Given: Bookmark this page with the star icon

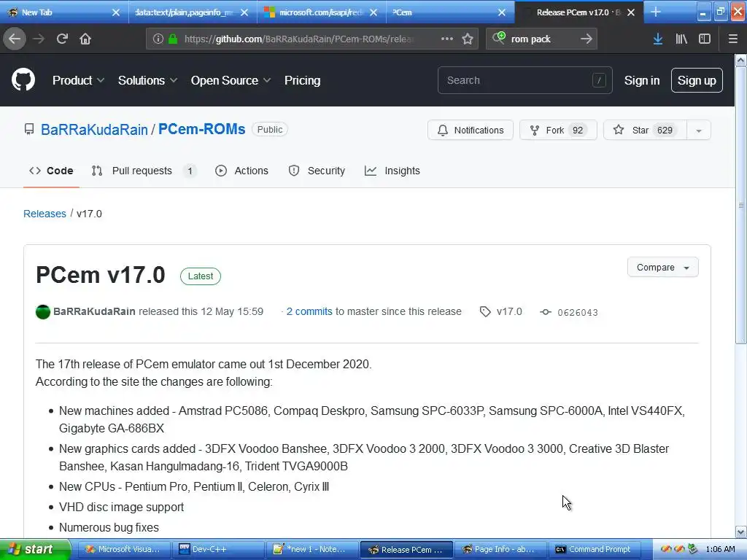Looking at the screenshot, I should [468, 39].
